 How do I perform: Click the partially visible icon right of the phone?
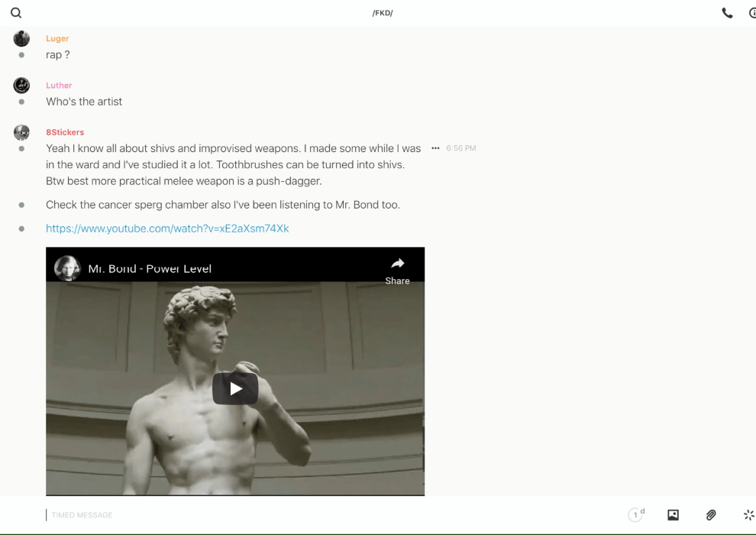point(751,13)
